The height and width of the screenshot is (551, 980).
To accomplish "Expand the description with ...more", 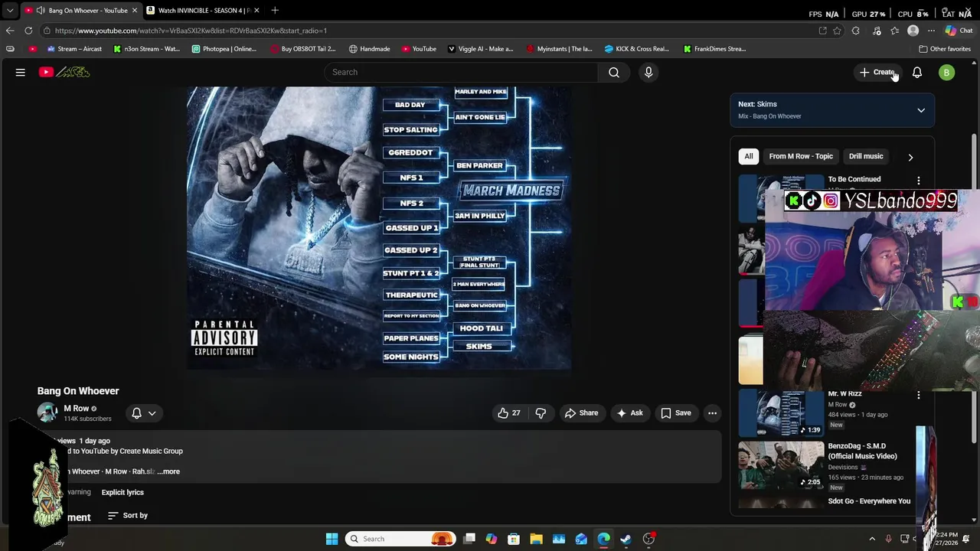I will (x=168, y=471).
